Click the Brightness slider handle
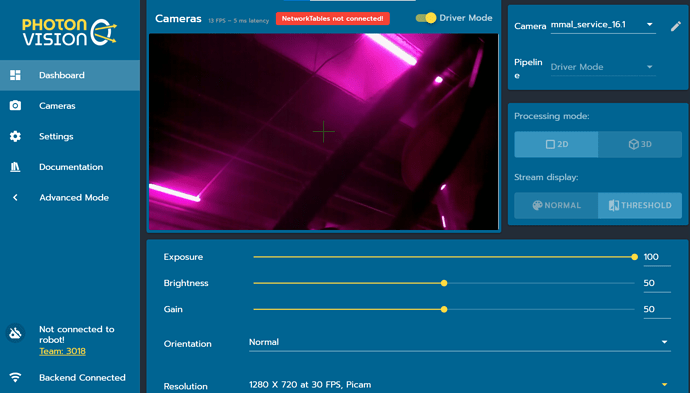This screenshot has height=393, width=690. pos(444,283)
